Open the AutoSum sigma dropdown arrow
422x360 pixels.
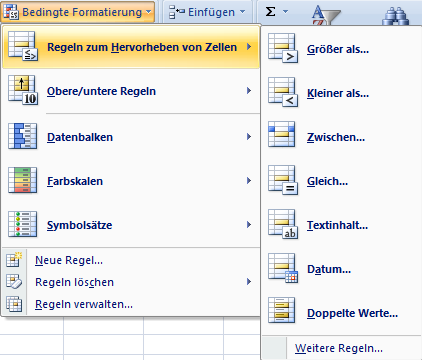coord(285,12)
